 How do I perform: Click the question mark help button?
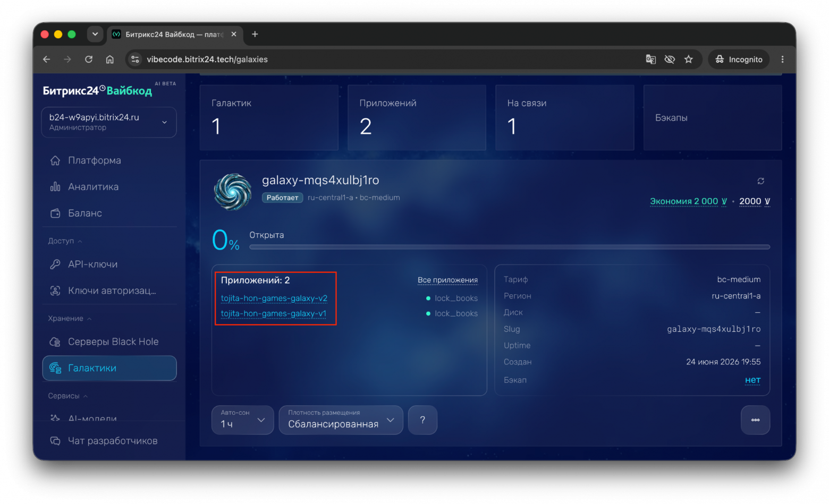tap(422, 420)
